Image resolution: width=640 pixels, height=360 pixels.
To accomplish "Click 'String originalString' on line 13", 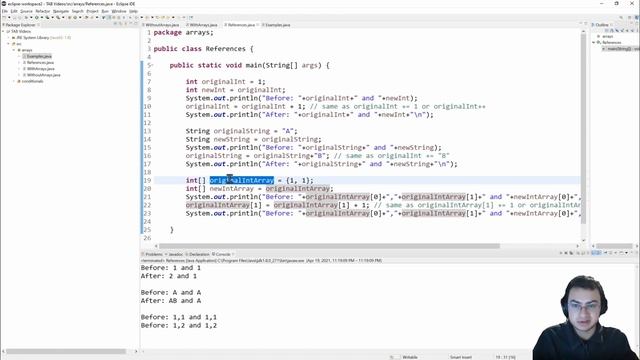I will pos(228,131).
